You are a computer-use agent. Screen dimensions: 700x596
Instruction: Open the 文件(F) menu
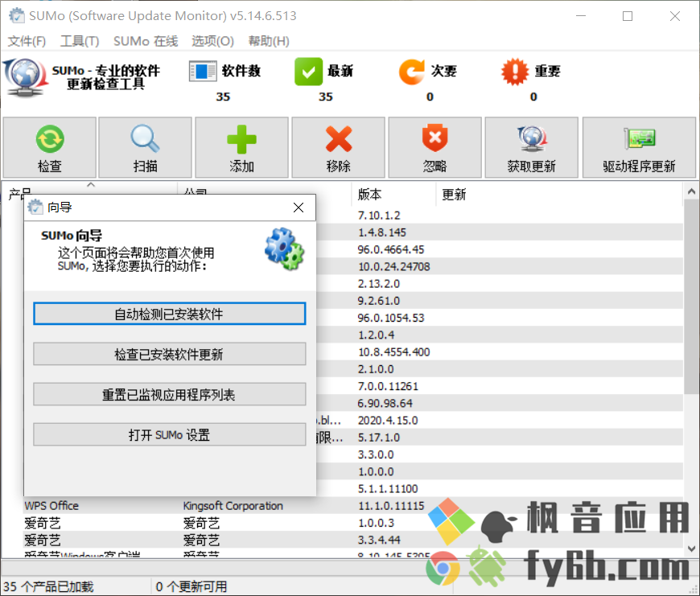pyautogui.click(x=27, y=41)
